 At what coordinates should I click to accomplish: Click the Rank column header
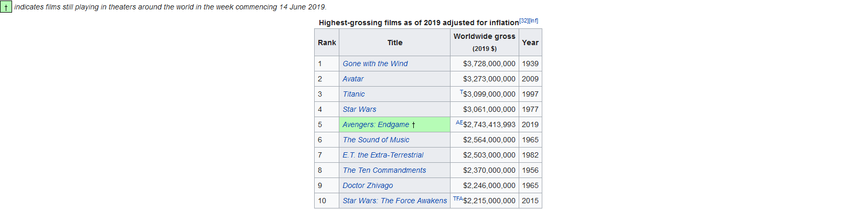(327, 43)
